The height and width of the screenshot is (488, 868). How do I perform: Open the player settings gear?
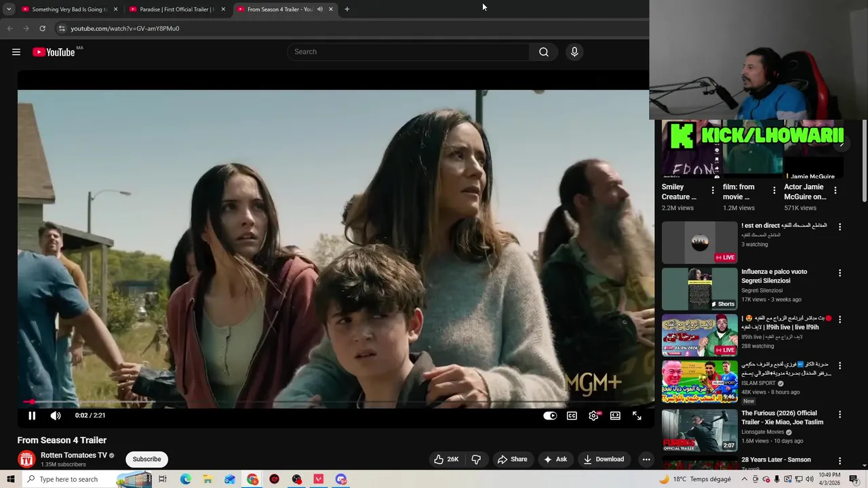pyautogui.click(x=593, y=415)
